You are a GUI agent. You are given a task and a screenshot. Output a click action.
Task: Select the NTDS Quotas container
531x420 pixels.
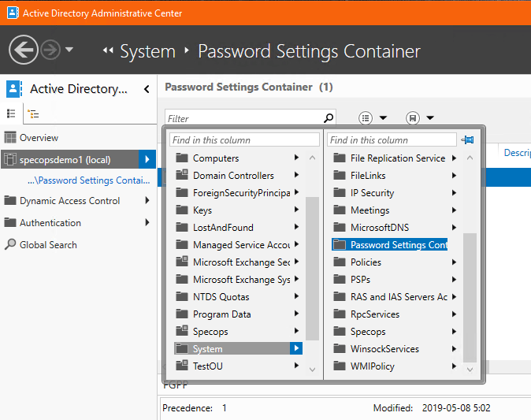[x=221, y=297]
